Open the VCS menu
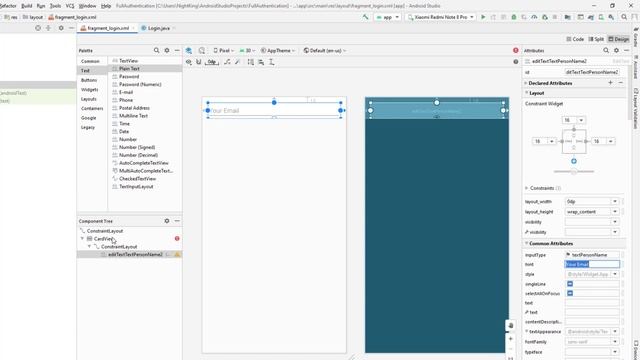This screenshot has height=360, width=640. pyautogui.click(x=70, y=6)
